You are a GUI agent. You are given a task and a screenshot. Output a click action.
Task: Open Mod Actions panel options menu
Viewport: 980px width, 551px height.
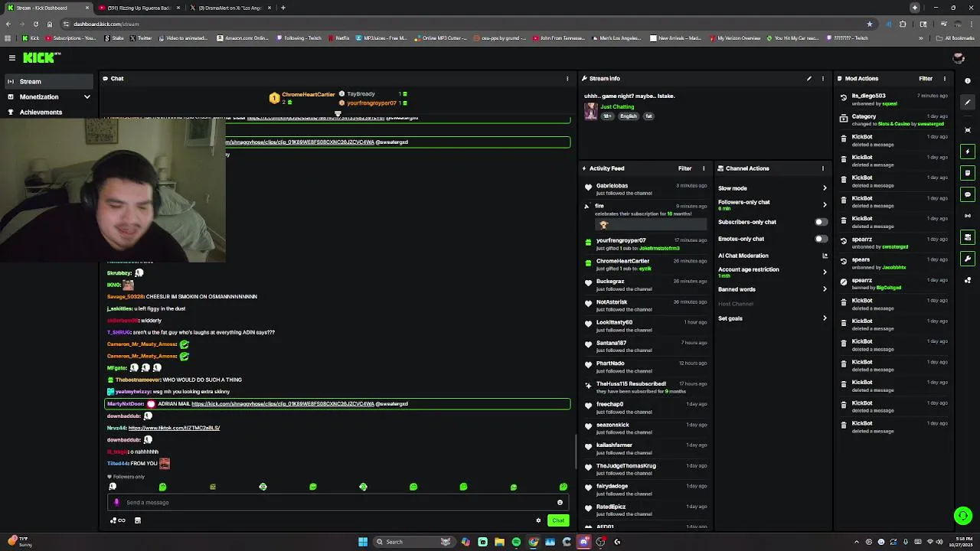pos(944,79)
